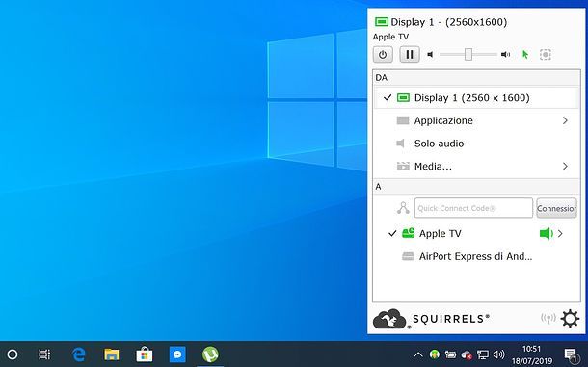Screen dimensions: 588x367
Task: Click the power button to stop mirroring
Action: coord(383,55)
